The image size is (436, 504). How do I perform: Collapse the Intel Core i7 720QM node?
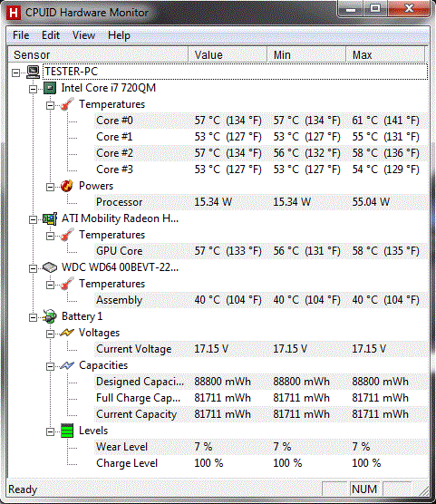pyautogui.click(x=33, y=90)
